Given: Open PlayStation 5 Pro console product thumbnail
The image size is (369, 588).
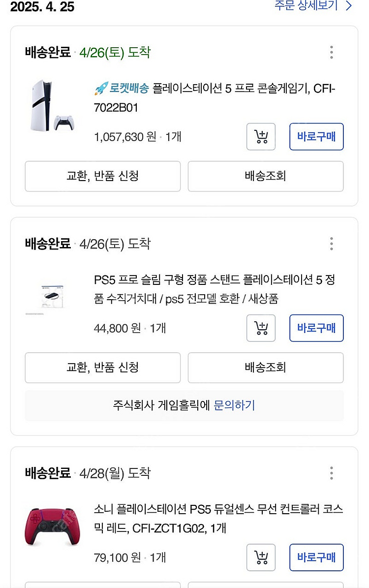Looking at the screenshot, I should click(x=52, y=106).
